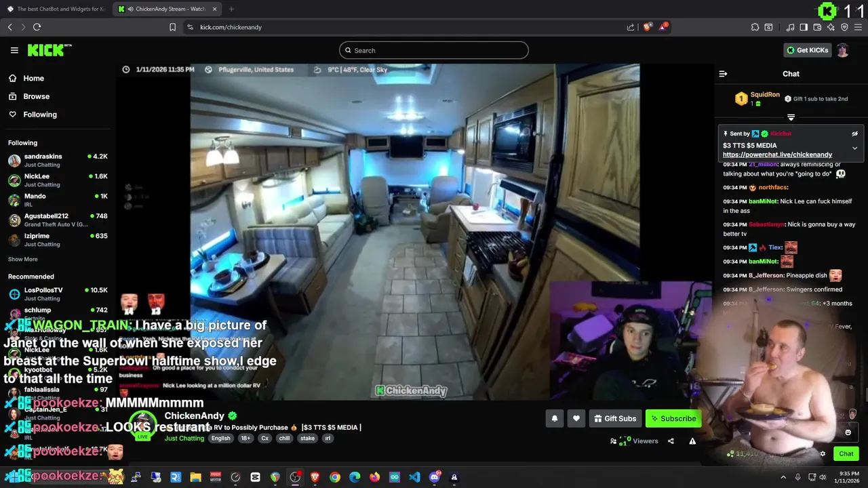Expand the gift leaderboard arrow in chat
Screen dimensions: 868x488
[791, 117]
